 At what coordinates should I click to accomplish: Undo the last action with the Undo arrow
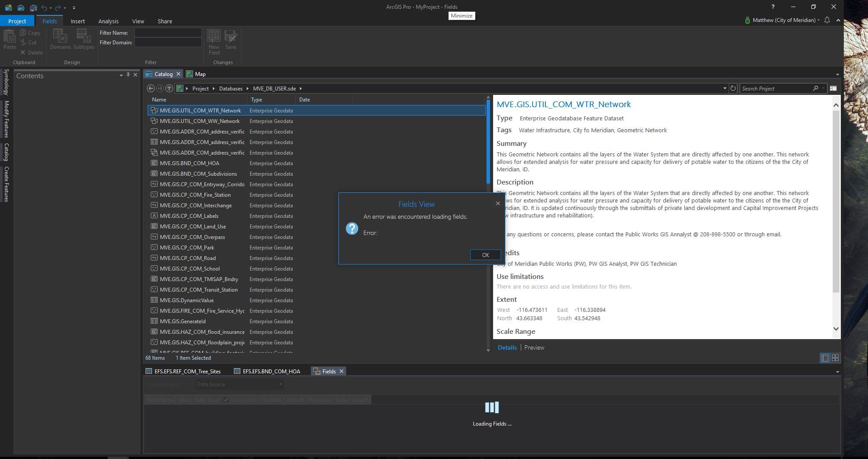(44, 7)
